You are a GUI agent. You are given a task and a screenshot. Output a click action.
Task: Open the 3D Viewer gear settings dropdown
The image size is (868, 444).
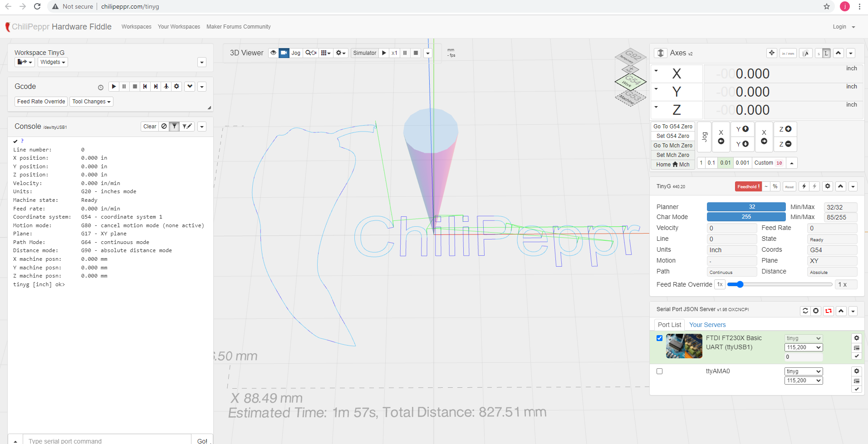click(341, 53)
